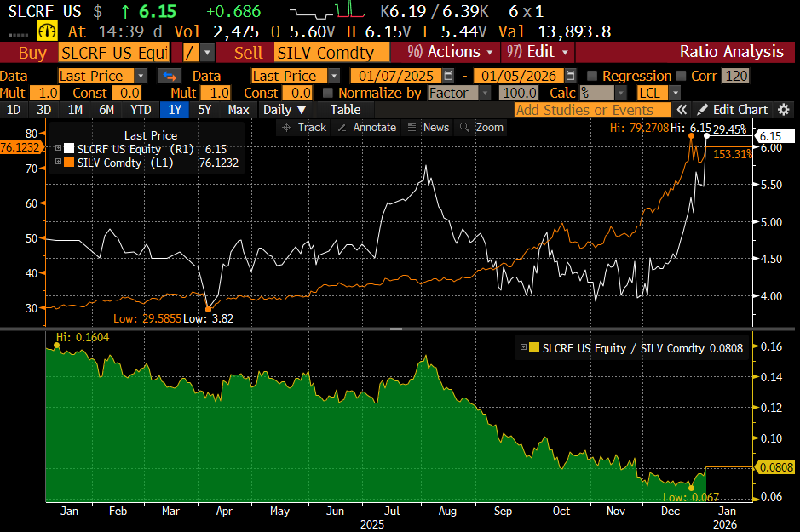The width and height of the screenshot is (800, 532).
Task: Click the Low: 0.067 ratio marker label
Action: pyautogui.click(x=691, y=497)
